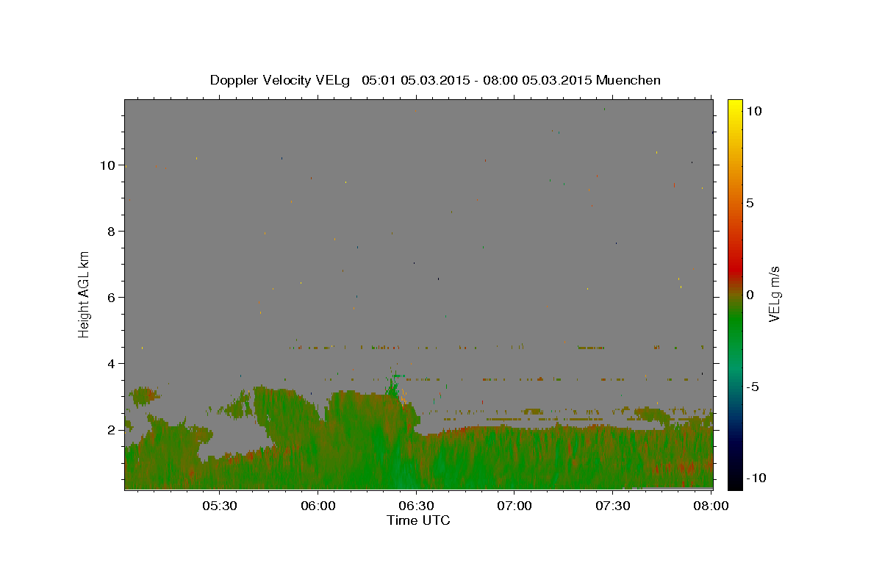Click the end time '08:00 05.03.2015' in title
Viewport: 882px width, 588px height.
tap(537, 80)
